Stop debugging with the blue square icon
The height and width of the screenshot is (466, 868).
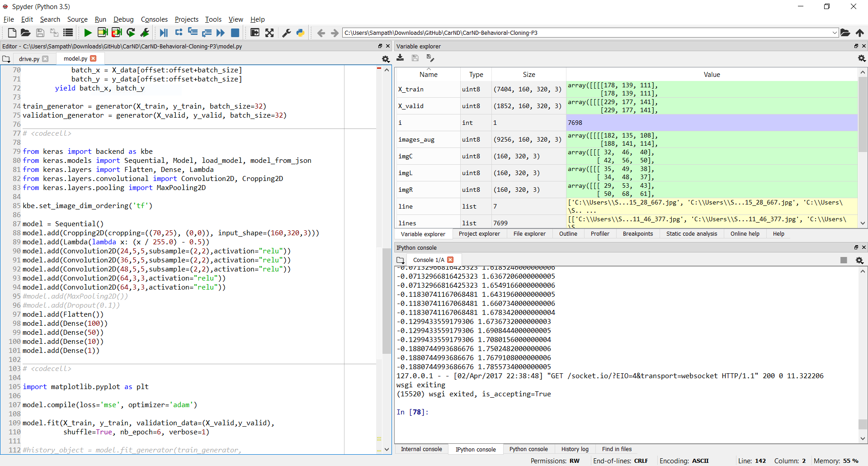tap(235, 33)
